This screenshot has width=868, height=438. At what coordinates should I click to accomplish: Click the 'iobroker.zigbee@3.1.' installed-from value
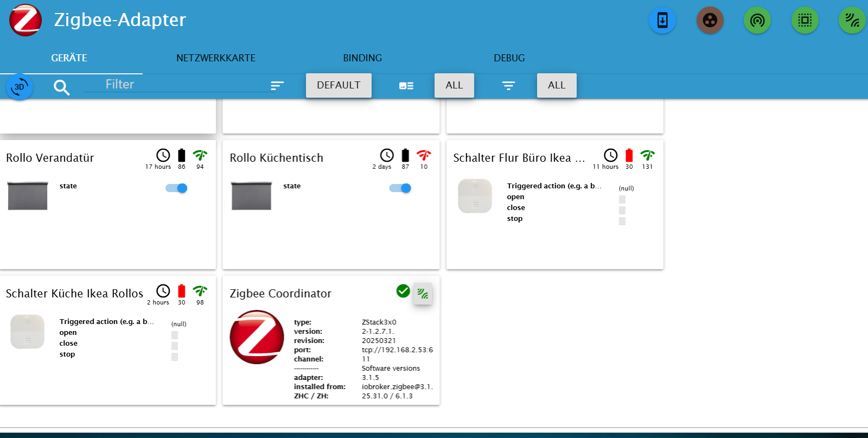pyautogui.click(x=397, y=387)
